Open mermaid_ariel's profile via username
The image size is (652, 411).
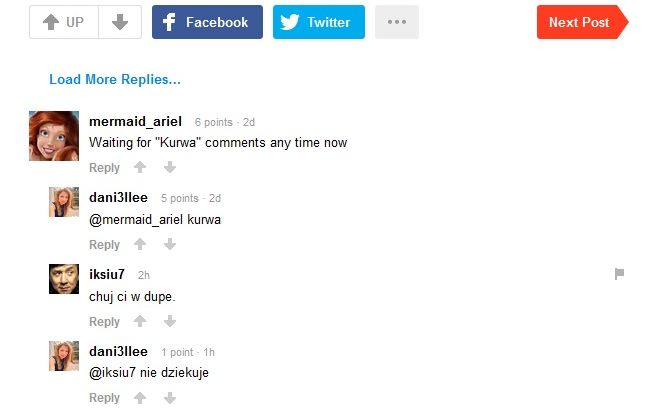pyautogui.click(x=135, y=121)
